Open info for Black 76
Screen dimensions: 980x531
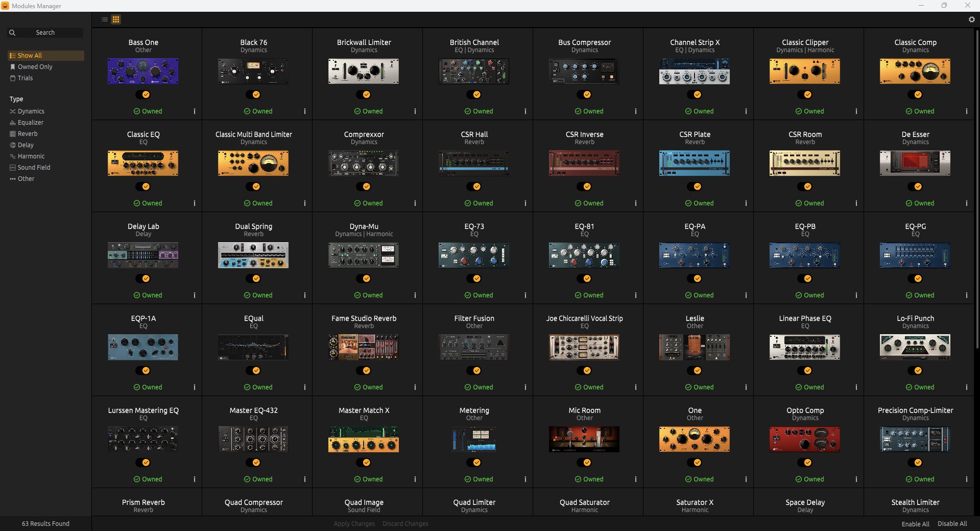coord(305,111)
